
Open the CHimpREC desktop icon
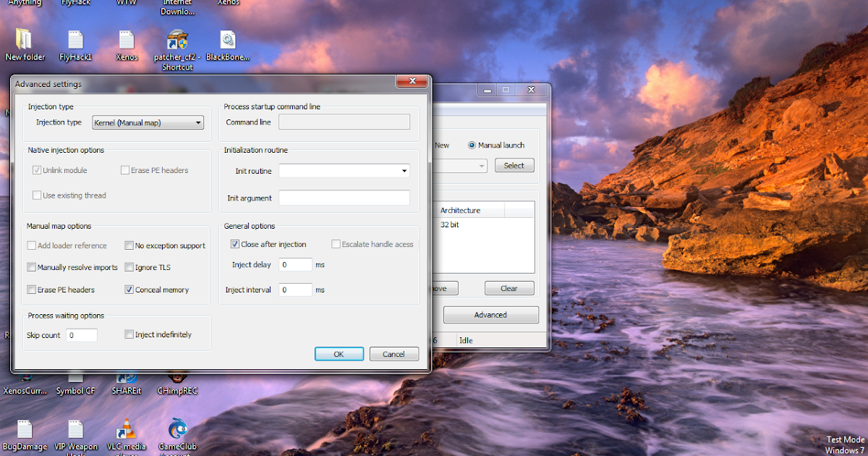tap(176, 378)
